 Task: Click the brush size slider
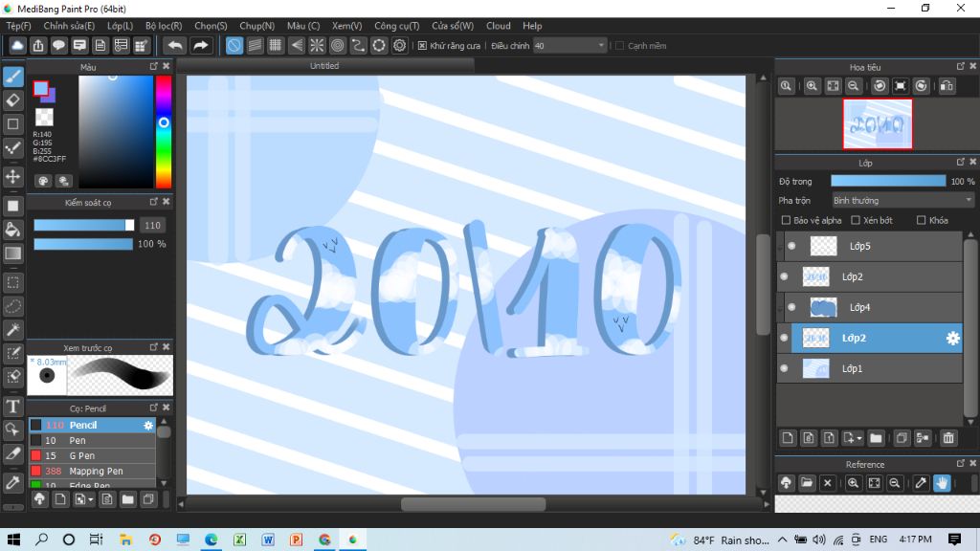click(x=84, y=225)
